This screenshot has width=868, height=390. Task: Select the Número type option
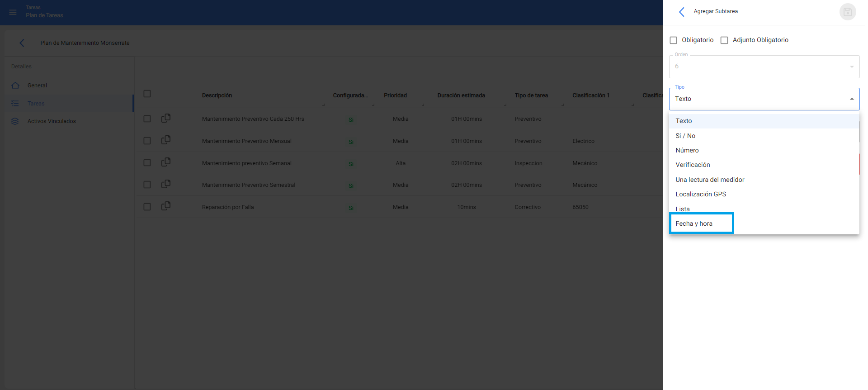point(687,150)
